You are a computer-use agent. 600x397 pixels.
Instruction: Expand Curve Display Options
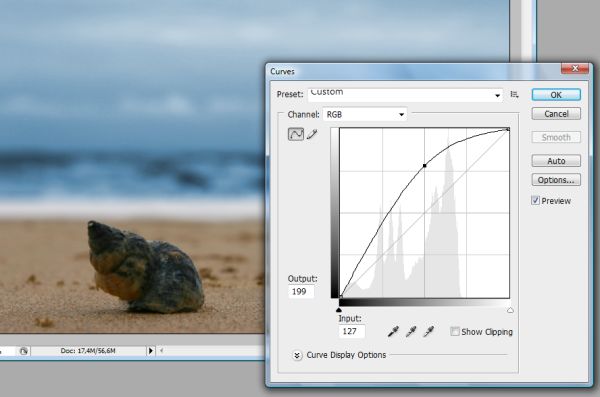coord(297,355)
